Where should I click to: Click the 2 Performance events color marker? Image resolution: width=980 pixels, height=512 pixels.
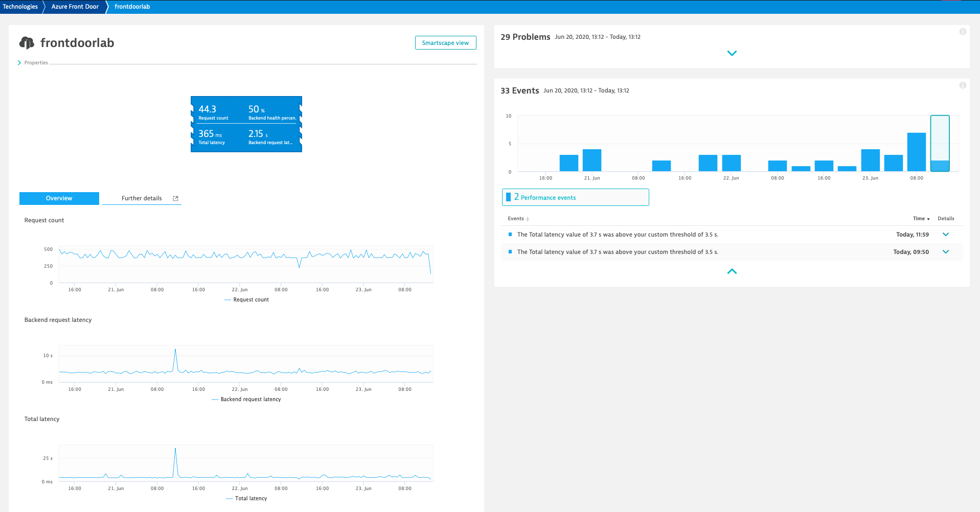pyautogui.click(x=508, y=197)
